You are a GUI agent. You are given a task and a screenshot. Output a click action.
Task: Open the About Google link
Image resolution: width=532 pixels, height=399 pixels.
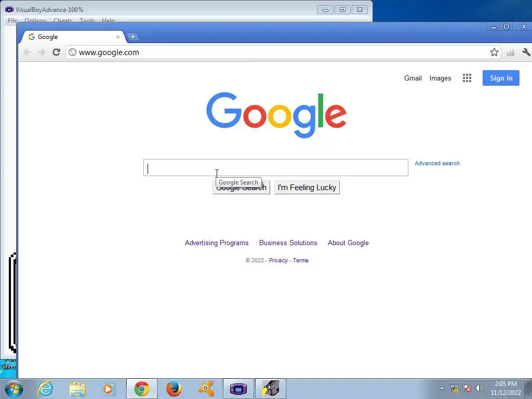(x=348, y=243)
